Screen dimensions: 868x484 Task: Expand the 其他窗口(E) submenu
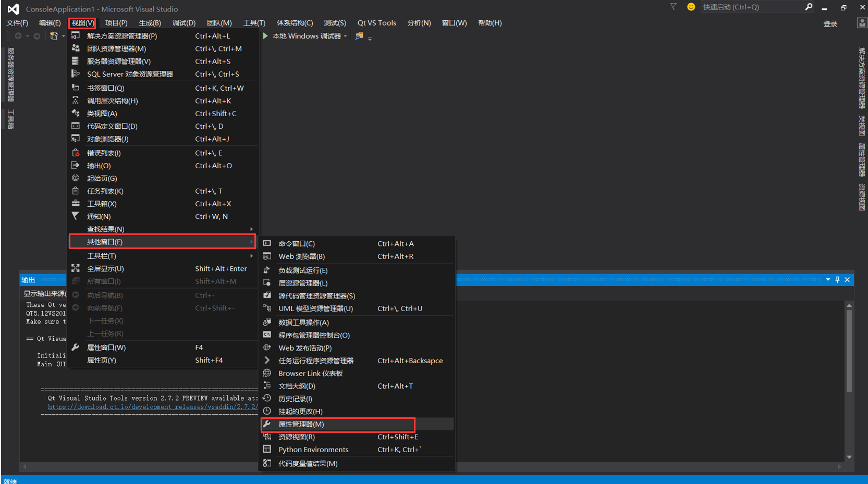(x=163, y=242)
